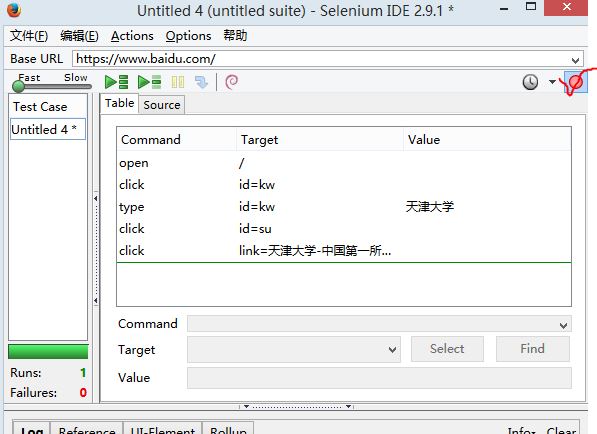Switch to the UI-Element tab

click(x=163, y=428)
